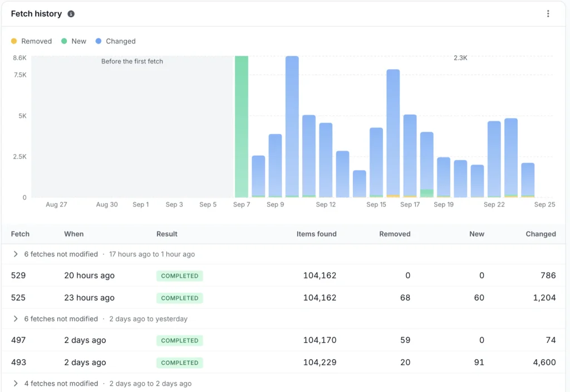570x392 pixels.
Task: Click "23 hours ago" timestamp
Action: coord(90,297)
